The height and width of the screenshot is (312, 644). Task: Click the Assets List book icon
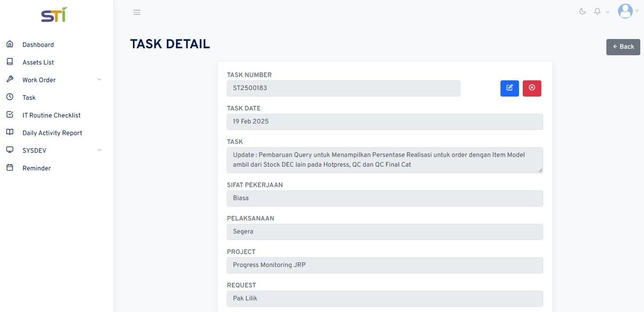point(10,62)
